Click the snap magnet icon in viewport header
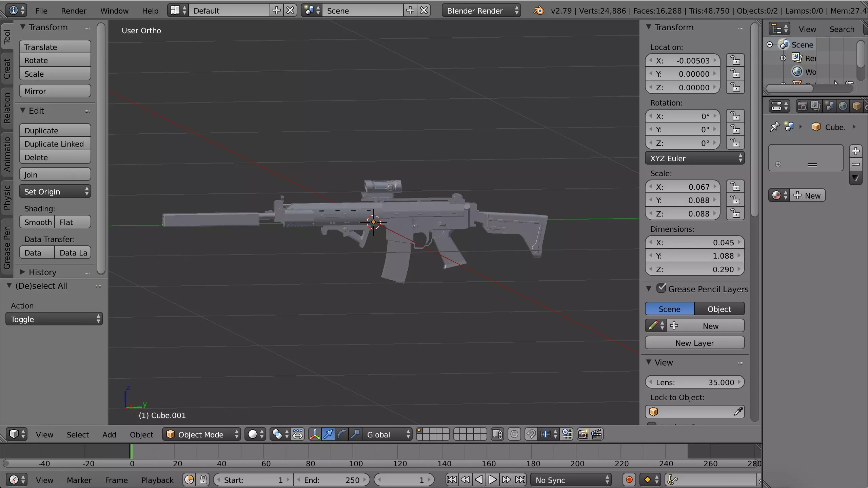Image resolution: width=868 pixels, height=488 pixels. click(x=531, y=434)
